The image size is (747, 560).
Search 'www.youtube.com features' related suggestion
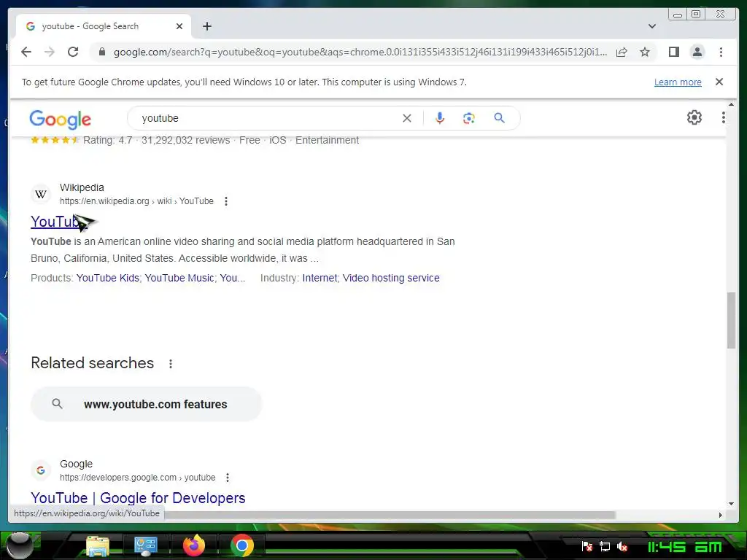pyautogui.click(x=146, y=404)
